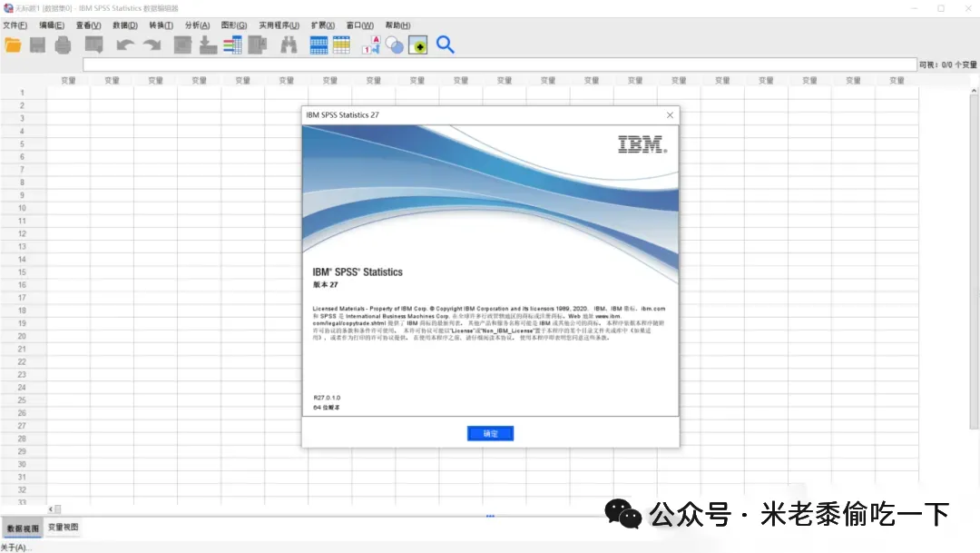This screenshot has width=980, height=553.
Task: Click the Go to case toolbar icon
Action: 182,45
